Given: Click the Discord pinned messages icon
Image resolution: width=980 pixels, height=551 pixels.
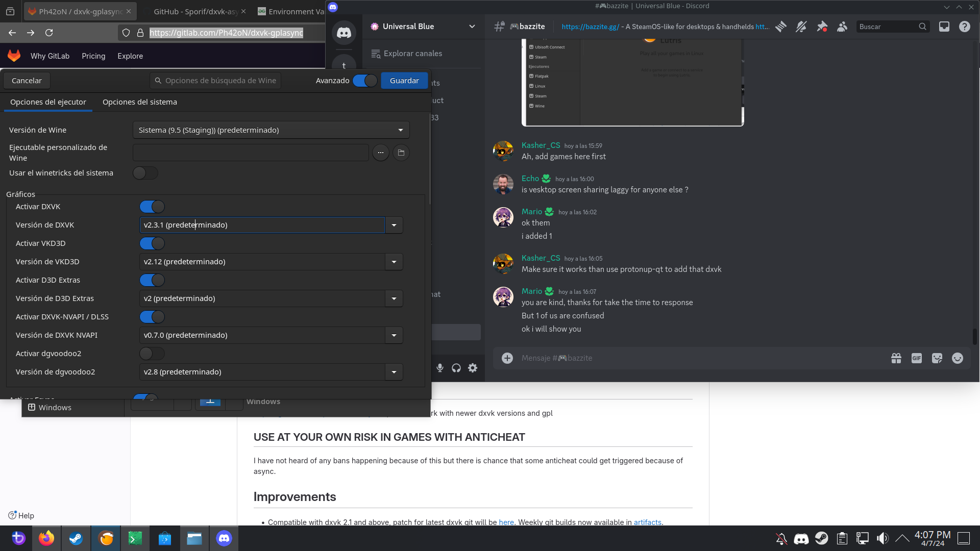Looking at the screenshot, I should 822,27.
